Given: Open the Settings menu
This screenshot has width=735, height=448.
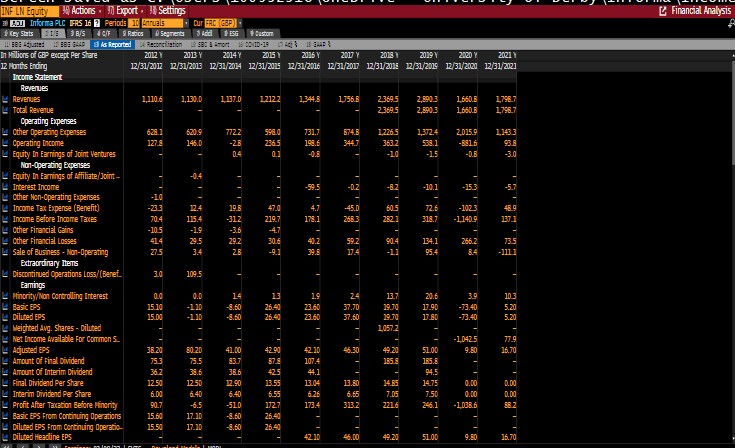Looking at the screenshot, I should pyautogui.click(x=167, y=11).
